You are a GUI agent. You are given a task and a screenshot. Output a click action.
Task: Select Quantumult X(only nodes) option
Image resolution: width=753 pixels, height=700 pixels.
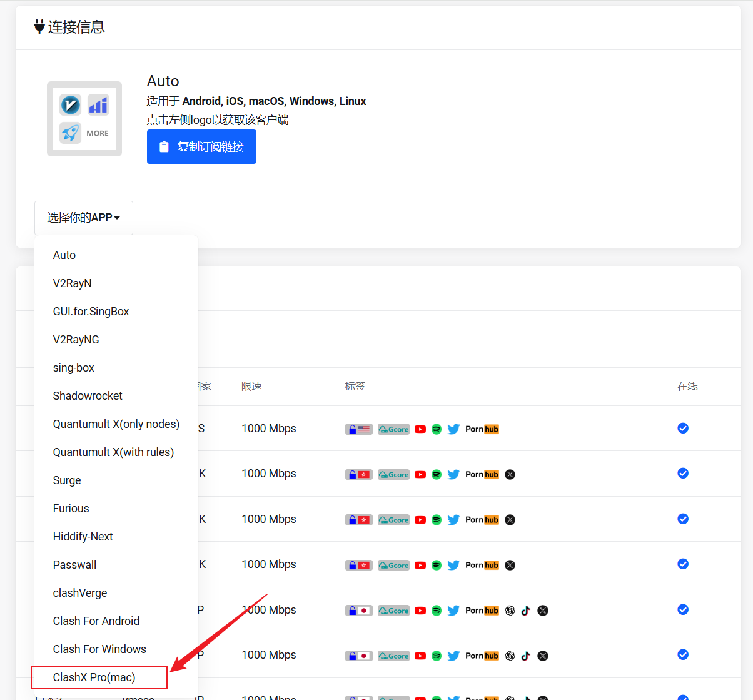click(x=116, y=424)
